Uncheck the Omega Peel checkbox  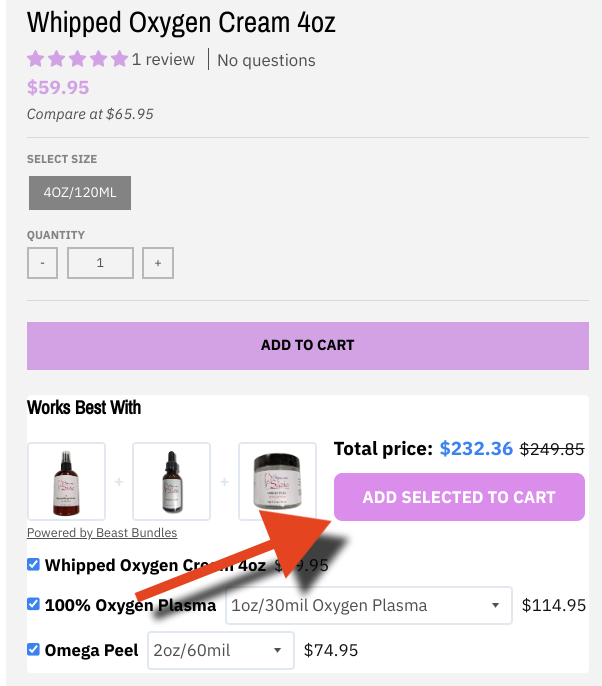[x=34, y=650]
